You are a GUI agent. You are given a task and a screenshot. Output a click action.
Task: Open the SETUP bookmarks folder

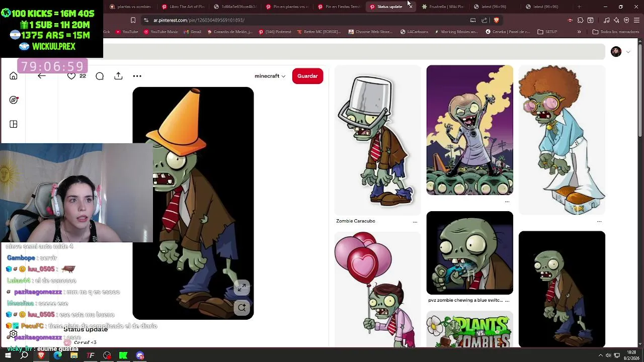coord(547,32)
